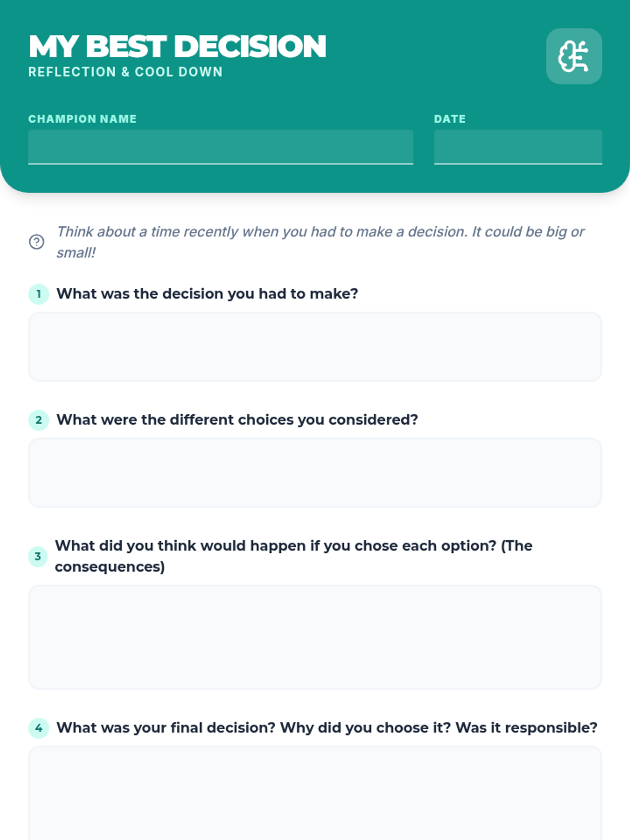Click the different choices considered answer box
This screenshot has width=630, height=840.
315,472
